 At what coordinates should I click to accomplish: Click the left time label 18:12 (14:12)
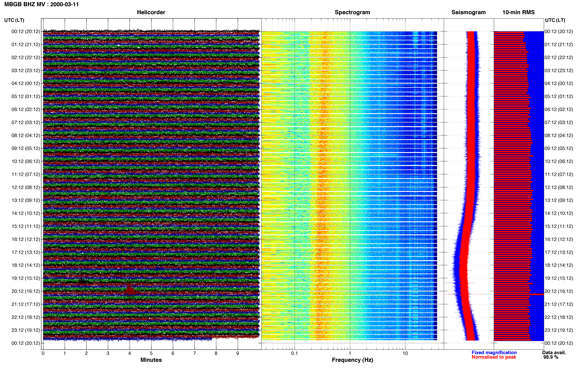[x=26, y=265]
